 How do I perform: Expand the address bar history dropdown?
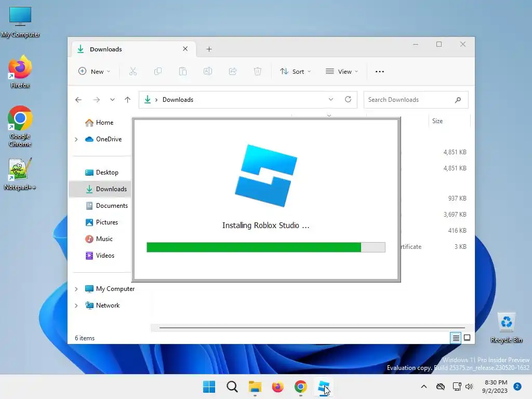point(331,99)
